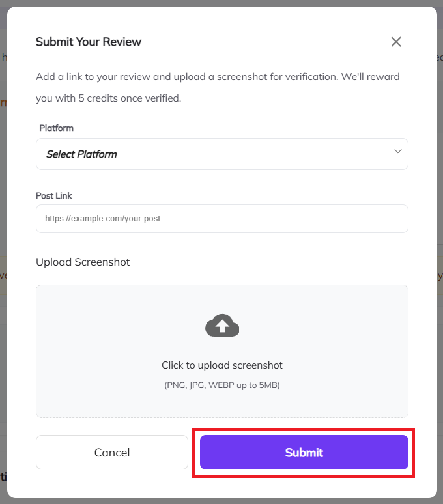Open the Select Platform dropdown
443x504 pixels.
(x=222, y=154)
